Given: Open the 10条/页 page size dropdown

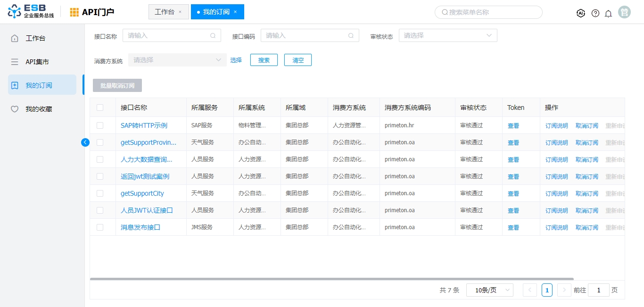Looking at the screenshot, I should (x=489, y=290).
